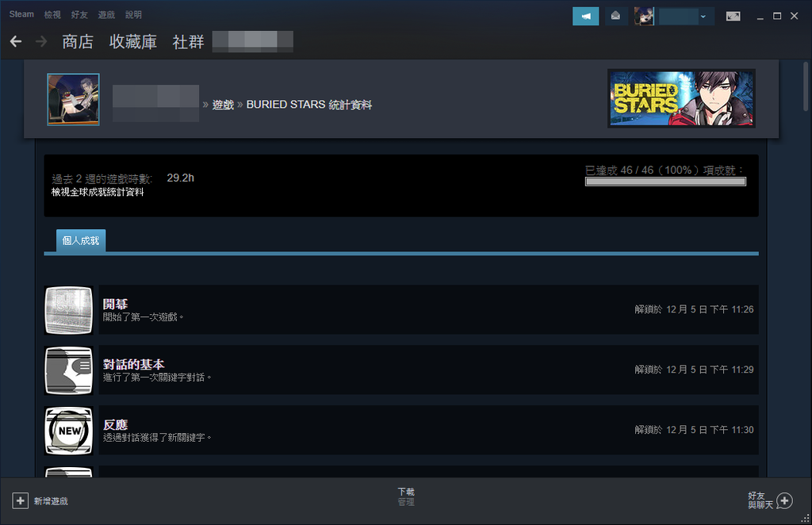Follow the 遊戲 breadcrumb link
Screen dimensions: 812x525
(223, 105)
